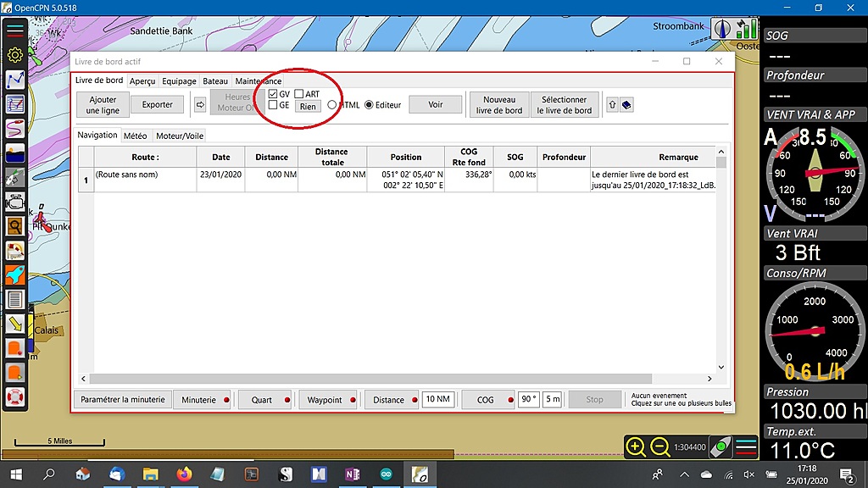868x488 pixels.
Task: Click the blue book icon in logbook toolbar
Action: coord(626,104)
